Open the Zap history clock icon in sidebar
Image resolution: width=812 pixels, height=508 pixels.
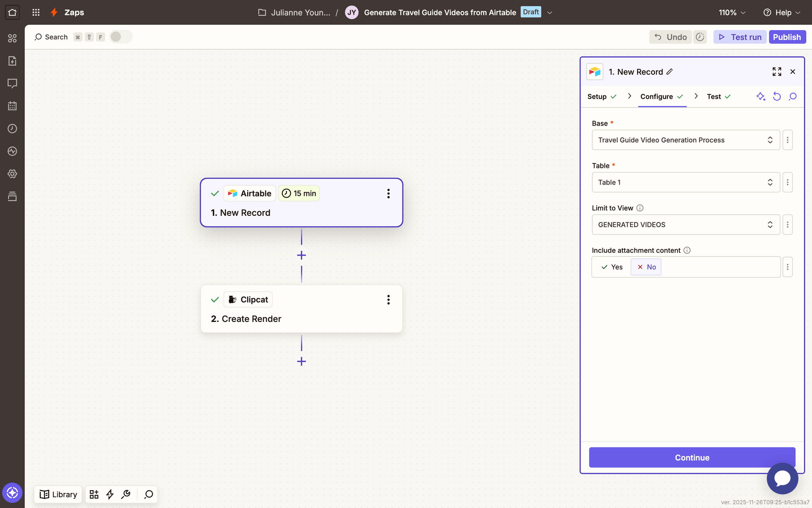pyautogui.click(x=12, y=128)
